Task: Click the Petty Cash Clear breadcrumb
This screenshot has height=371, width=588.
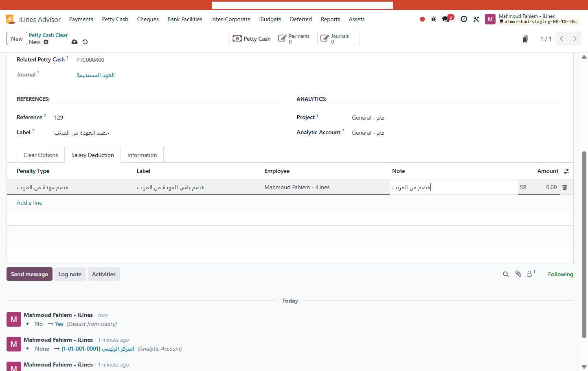Action: (x=48, y=35)
